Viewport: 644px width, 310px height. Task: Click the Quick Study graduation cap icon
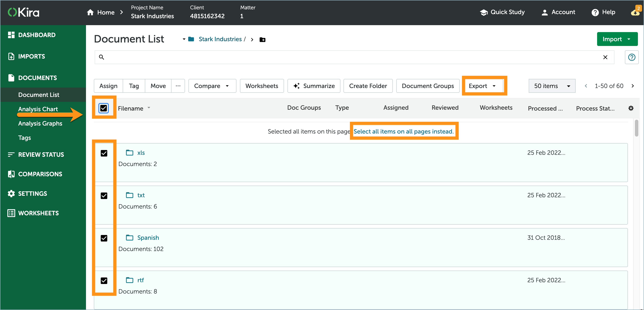coord(484,12)
